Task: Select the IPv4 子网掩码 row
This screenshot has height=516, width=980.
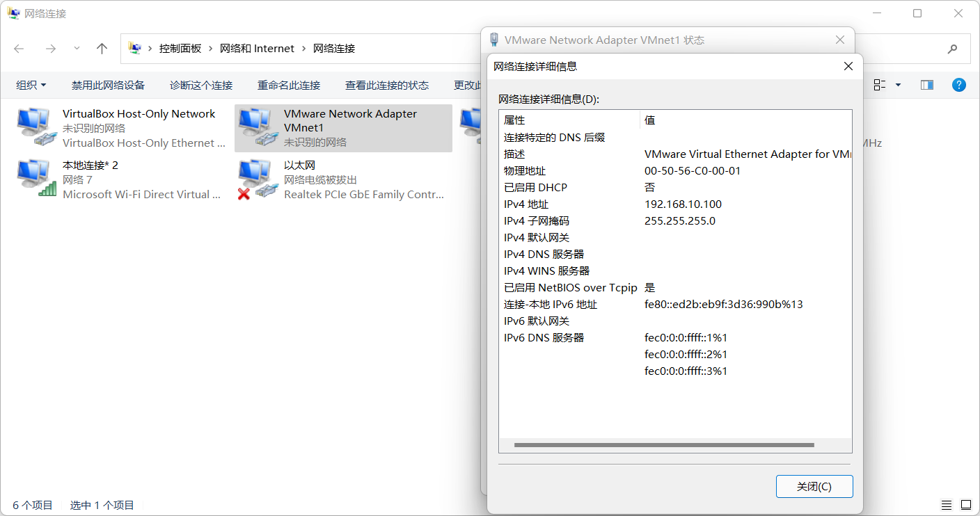Action: (675, 220)
